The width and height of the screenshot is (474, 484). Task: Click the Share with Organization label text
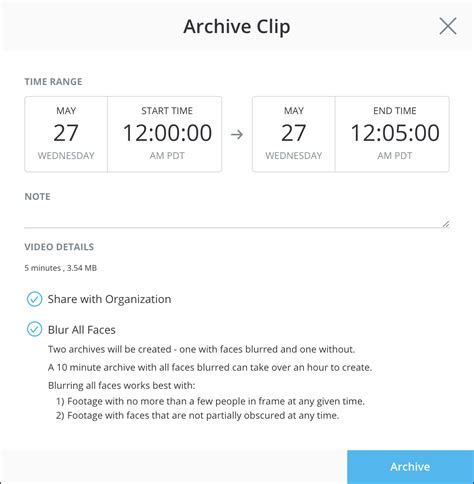click(109, 299)
